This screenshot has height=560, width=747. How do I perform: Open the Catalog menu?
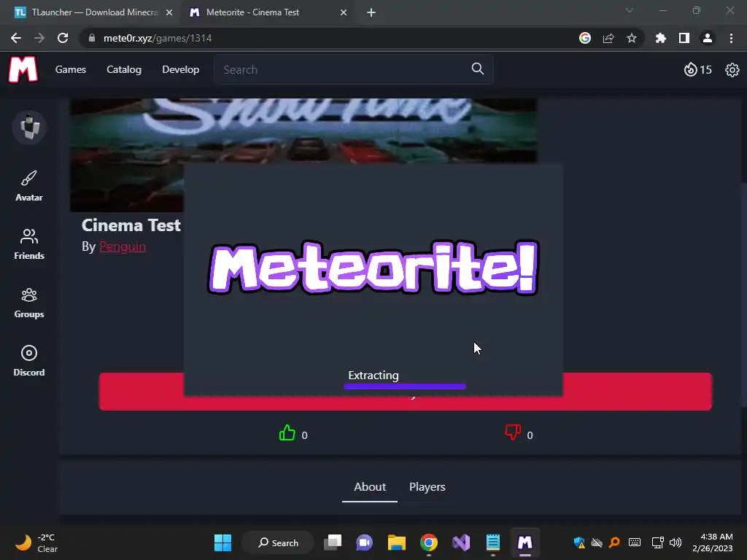(124, 69)
